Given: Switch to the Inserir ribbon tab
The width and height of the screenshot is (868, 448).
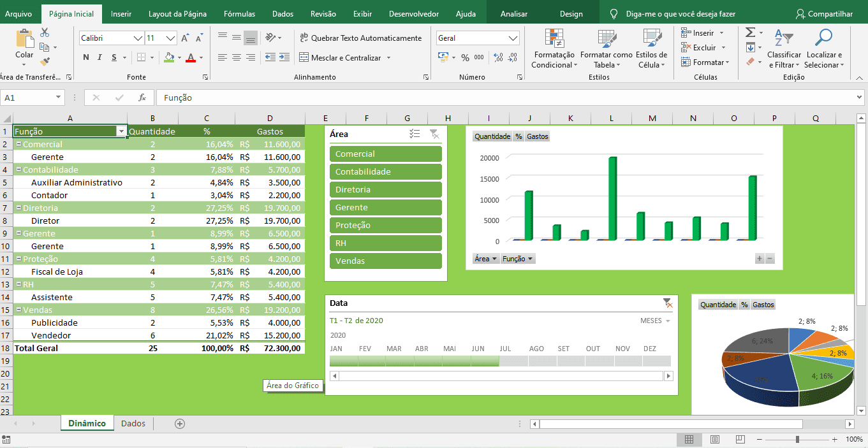Looking at the screenshot, I should point(121,11).
